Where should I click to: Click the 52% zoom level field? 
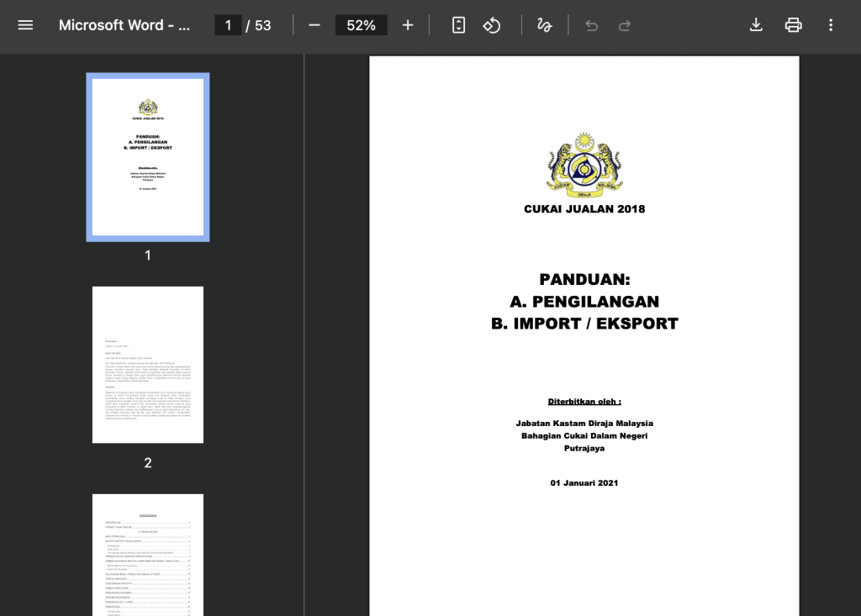(362, 25)
